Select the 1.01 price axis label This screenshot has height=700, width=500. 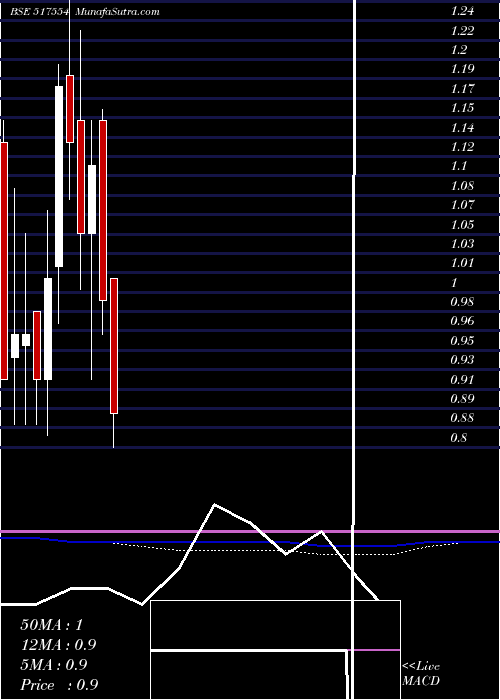[462, 263]
